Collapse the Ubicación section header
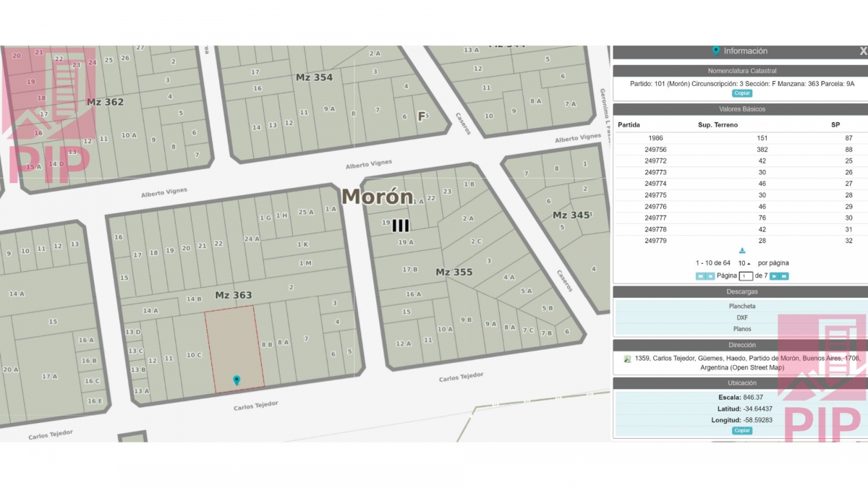The width and height of the screenshot is (868, 488). point(741,383)
